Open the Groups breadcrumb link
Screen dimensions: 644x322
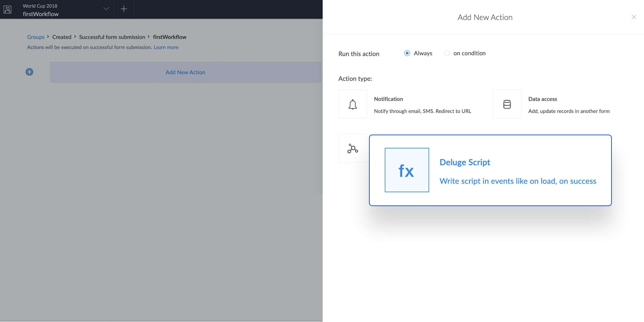pyautogui.click(x=36, y=37)
